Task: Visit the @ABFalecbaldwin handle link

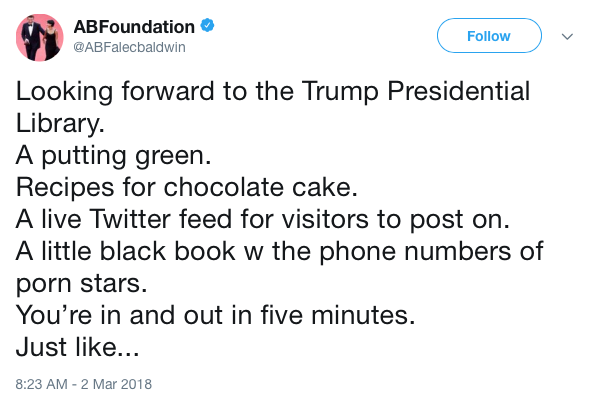Action: pyautogui.click(x=129, y=47)
